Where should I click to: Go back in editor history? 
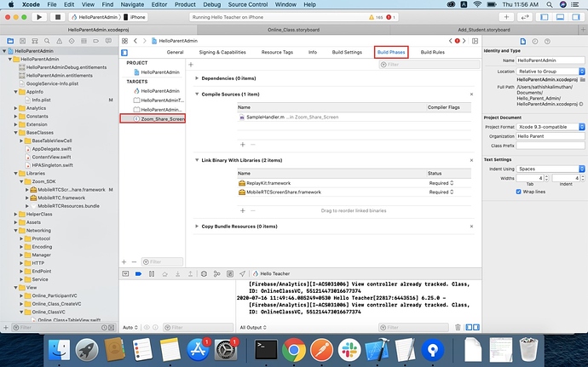pos(135,41)
